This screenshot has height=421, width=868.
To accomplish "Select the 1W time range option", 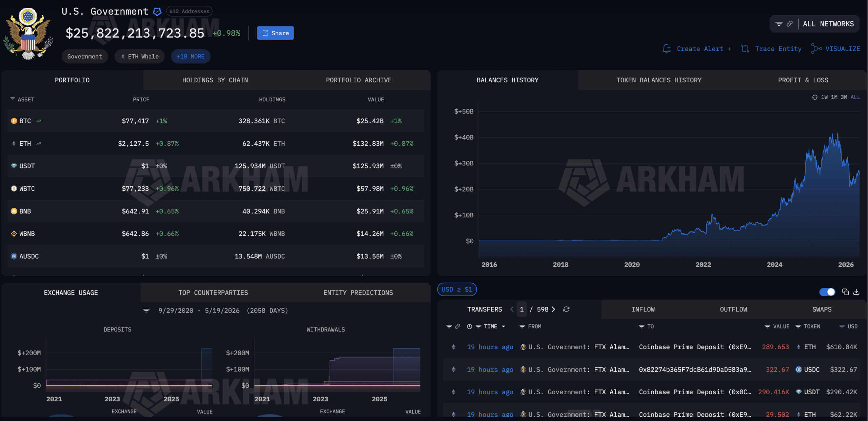I will pyautogui.click(x=824, y=97).
